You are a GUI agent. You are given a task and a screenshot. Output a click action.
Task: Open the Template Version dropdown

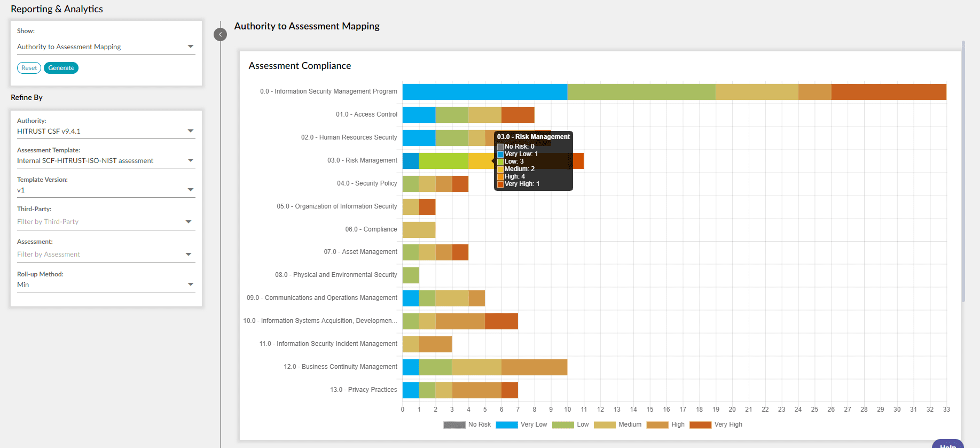pyautogui.click(x=106, y=190)
